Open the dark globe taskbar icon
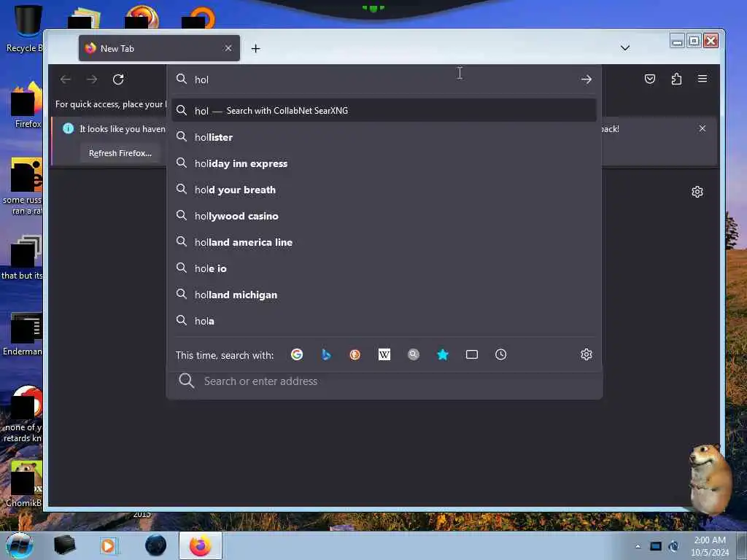 pyautogui.click(x=156, y=545)
